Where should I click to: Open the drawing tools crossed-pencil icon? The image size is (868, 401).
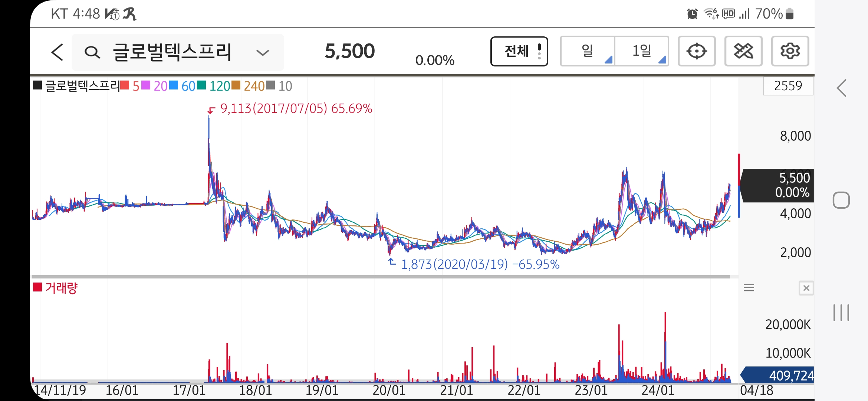point(743,51)
